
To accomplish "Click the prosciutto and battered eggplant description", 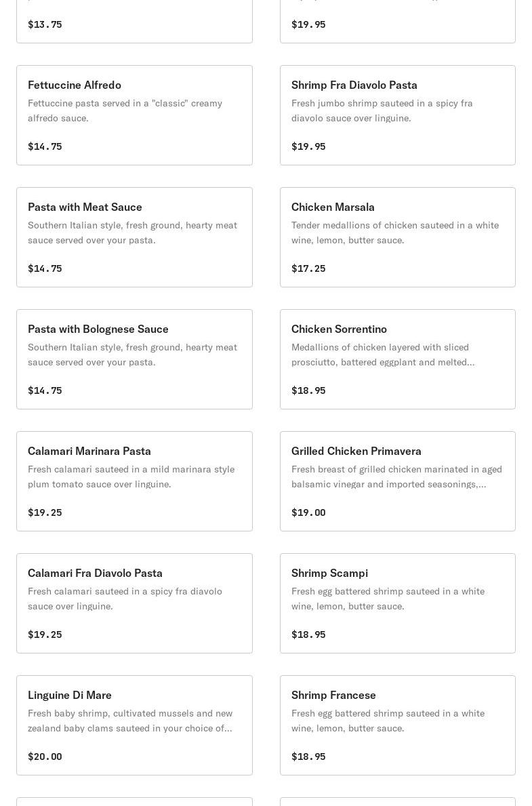I will click(383, 355).
